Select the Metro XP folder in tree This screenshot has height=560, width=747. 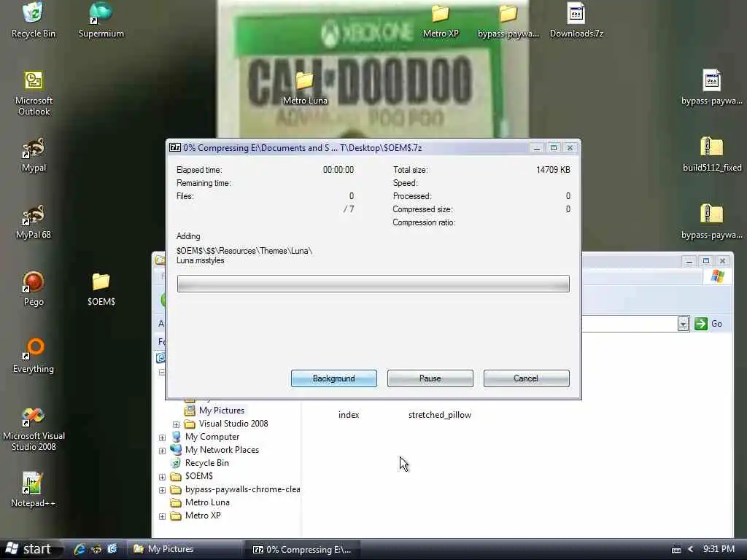[203, 516]
